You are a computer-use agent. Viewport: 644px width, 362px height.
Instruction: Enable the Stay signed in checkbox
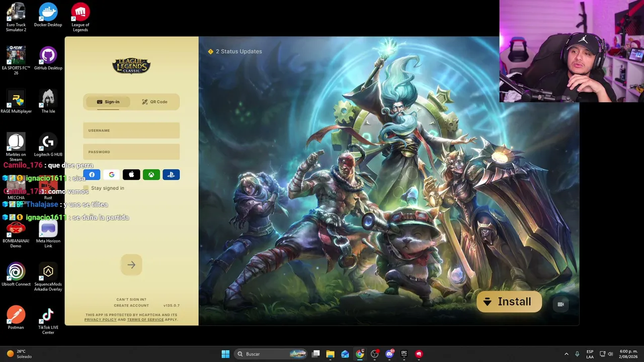point(86,188)
